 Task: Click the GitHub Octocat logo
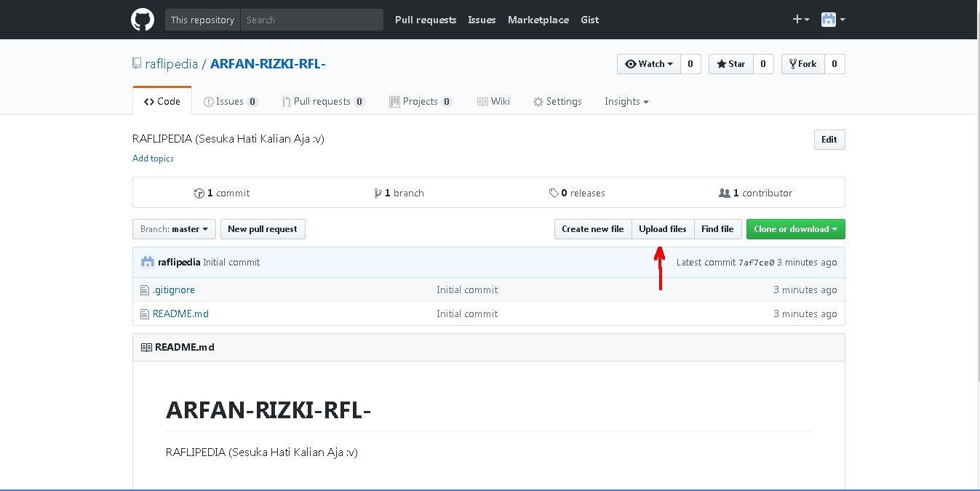pyautogui.click(x=142, y=19)
